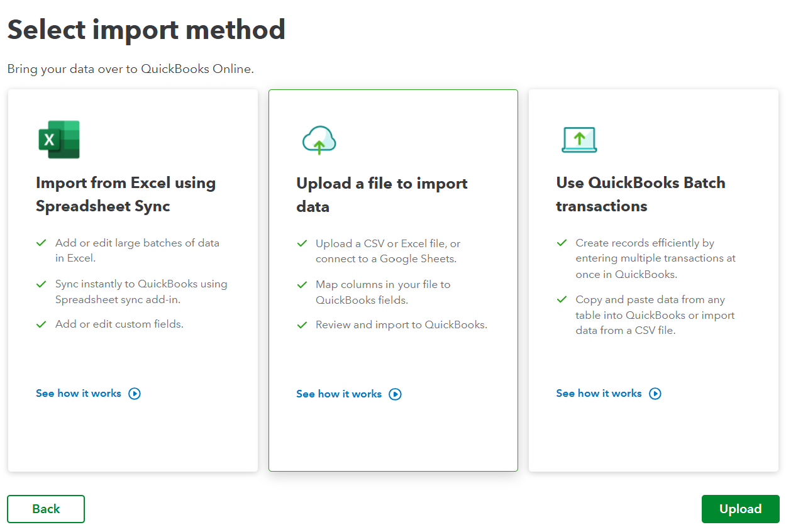The image size is (786, 532).
Task: Select 'Use QuickBooks Batch transactions' heading
Action: pyautogui.click(x=641, y=194)
